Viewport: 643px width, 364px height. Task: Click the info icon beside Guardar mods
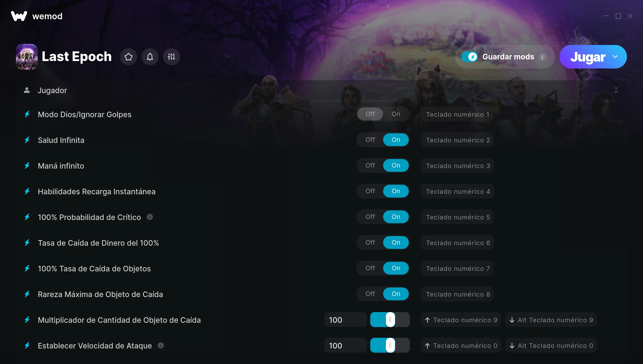click(x=543, y=57)
